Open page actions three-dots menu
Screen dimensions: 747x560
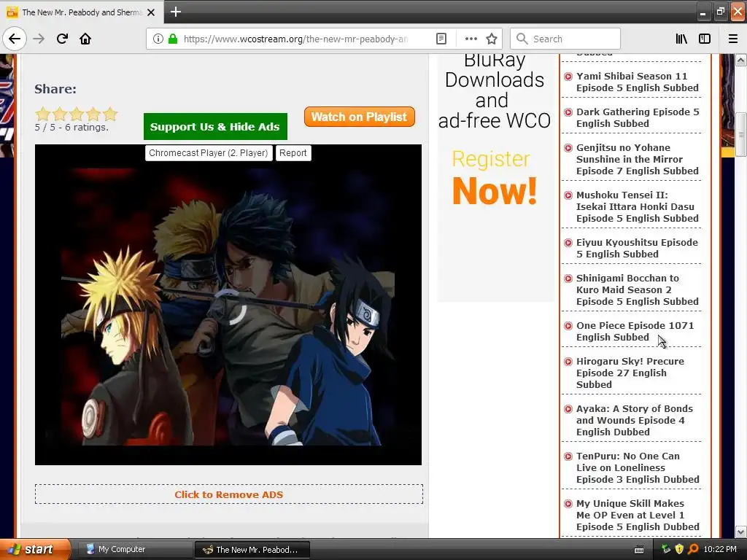pyautogui.click(x=471, y=39)
